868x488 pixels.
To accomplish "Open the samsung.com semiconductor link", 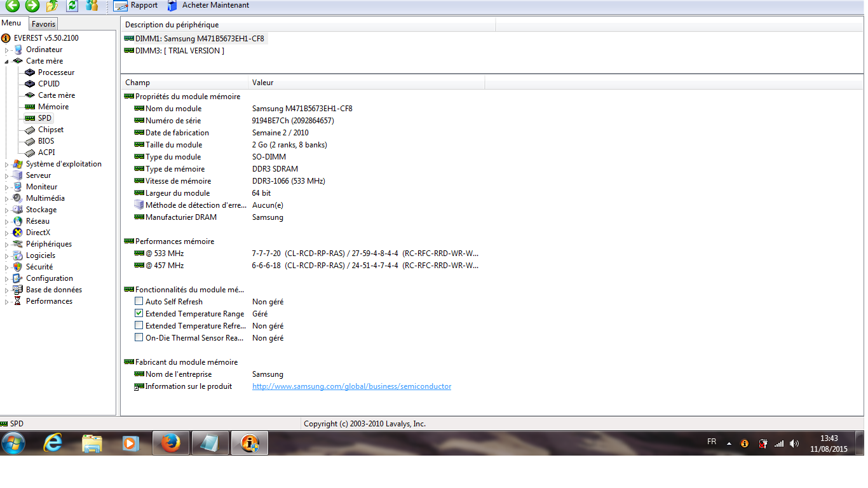I will pos(351,386).
